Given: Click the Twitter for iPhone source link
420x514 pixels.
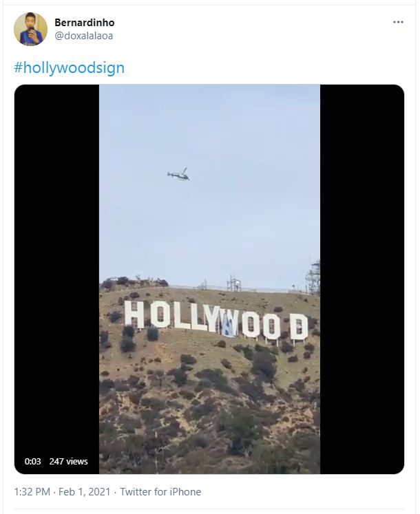Looking at the screenshot, I should [x=160, y=492].
